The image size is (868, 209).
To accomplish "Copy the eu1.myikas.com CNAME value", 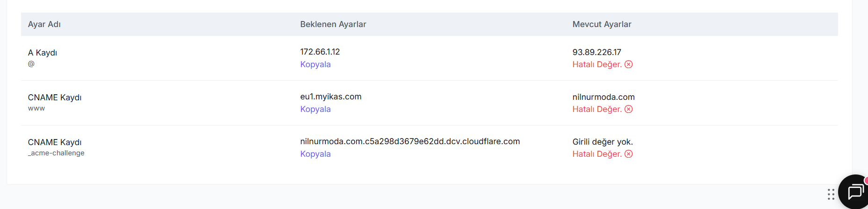I will click(x=316, y=109).
